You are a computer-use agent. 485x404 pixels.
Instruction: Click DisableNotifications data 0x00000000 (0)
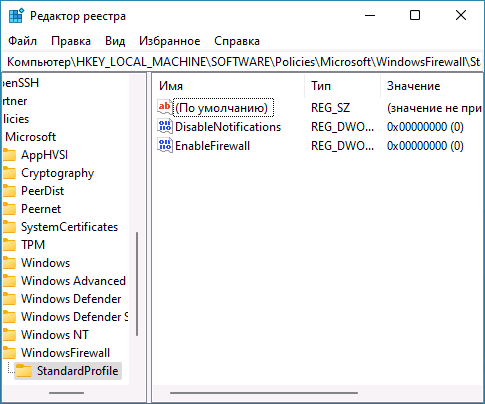(x=425, y=127)
